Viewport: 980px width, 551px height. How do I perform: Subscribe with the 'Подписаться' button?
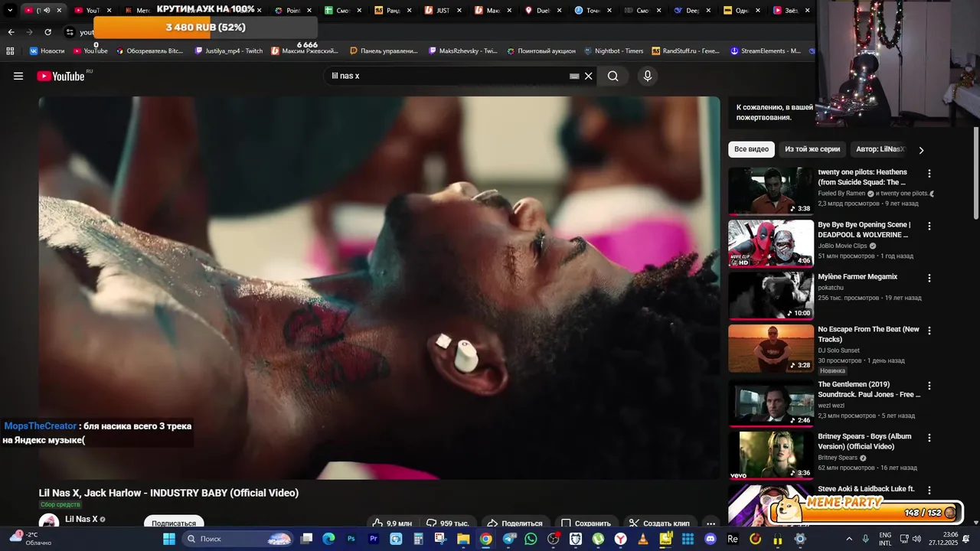point(174,523)
